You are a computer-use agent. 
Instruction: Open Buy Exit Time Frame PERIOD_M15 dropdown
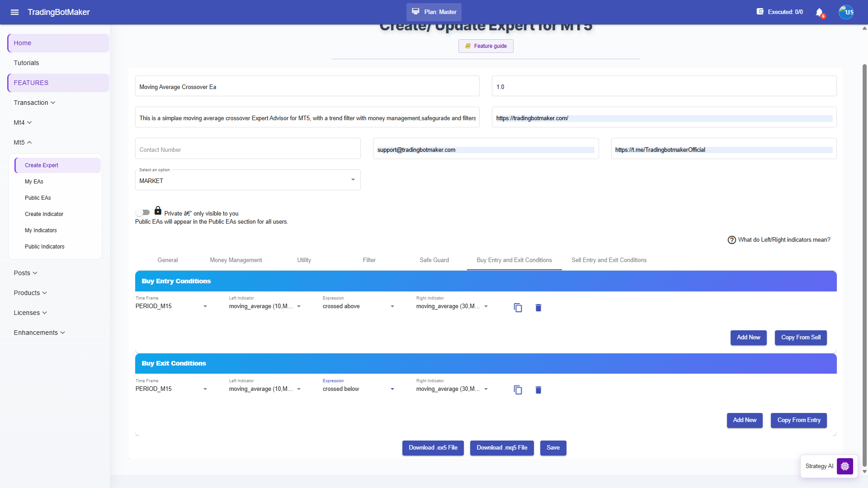pyautogui.click(x=171, y=389)
